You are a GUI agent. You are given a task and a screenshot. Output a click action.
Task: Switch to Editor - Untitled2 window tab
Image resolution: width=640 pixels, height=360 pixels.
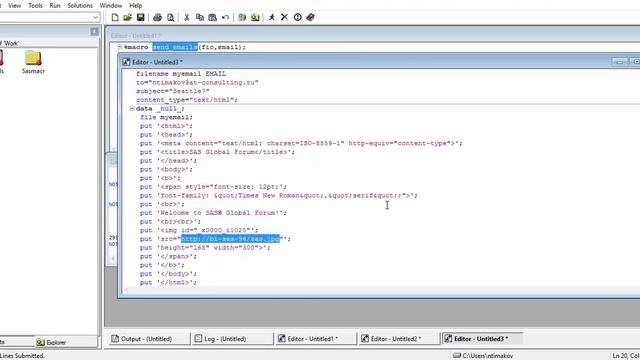point(399,338)
